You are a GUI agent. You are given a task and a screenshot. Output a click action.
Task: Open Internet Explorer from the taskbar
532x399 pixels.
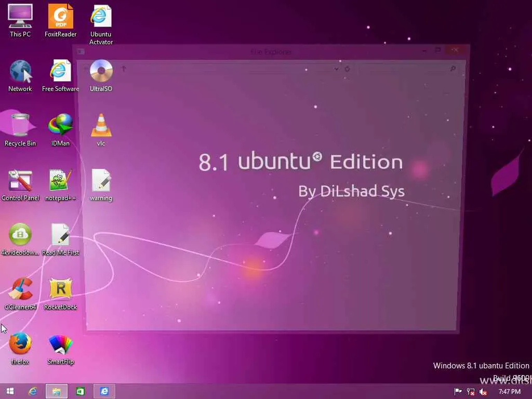33,391
